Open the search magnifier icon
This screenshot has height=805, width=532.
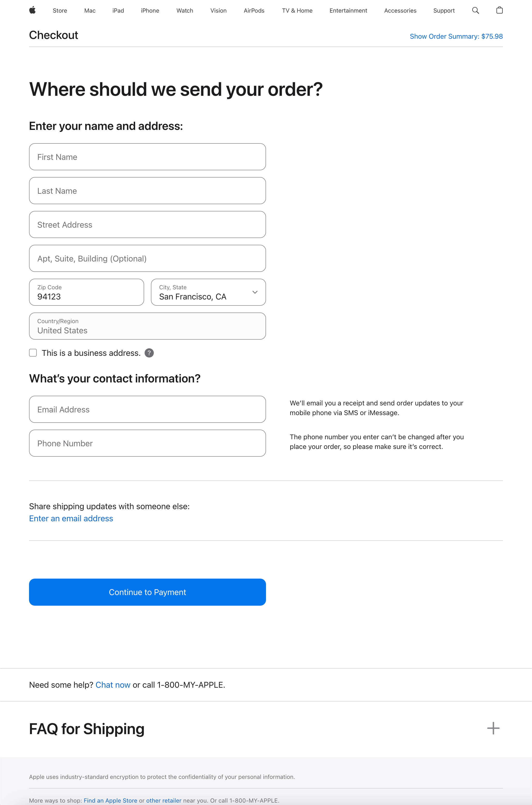pos(475,10)
